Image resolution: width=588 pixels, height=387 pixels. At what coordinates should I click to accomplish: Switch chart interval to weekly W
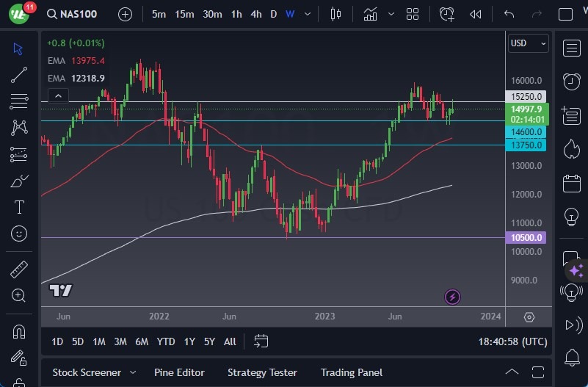pyautogui.click(x=290, y=14)
